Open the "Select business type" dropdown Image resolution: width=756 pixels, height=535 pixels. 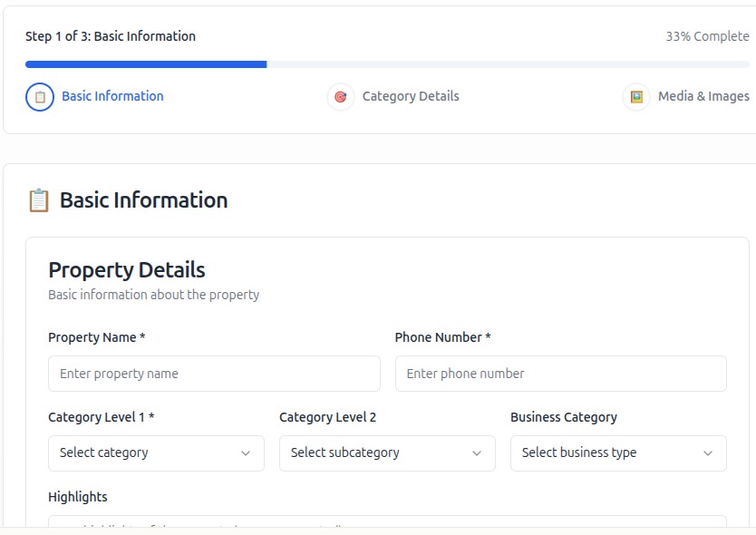coord(607,453)
